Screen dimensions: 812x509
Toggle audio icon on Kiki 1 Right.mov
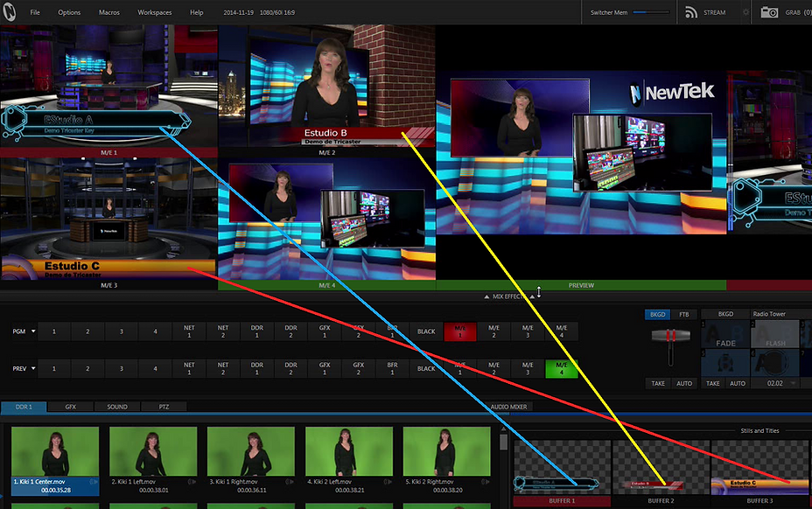[x=290, y=482]
